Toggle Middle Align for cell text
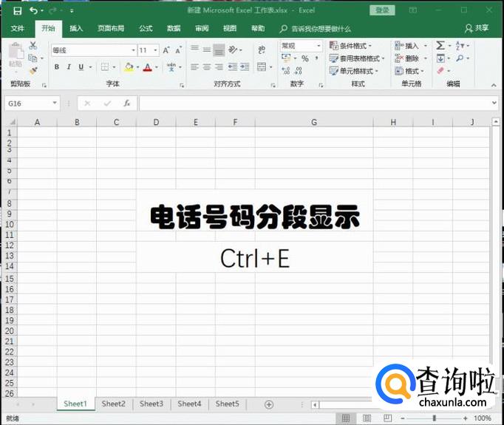The width and height of the screenshot is (504, 425). click(x=207, y=50)
